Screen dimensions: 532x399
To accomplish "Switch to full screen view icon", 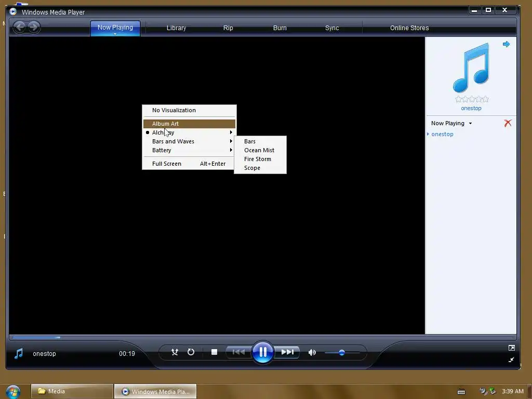I will pyautogui.click(x=512, y=348).
